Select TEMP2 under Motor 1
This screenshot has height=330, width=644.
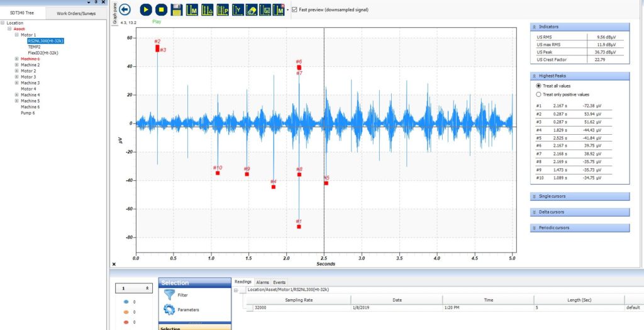point(34,47)
